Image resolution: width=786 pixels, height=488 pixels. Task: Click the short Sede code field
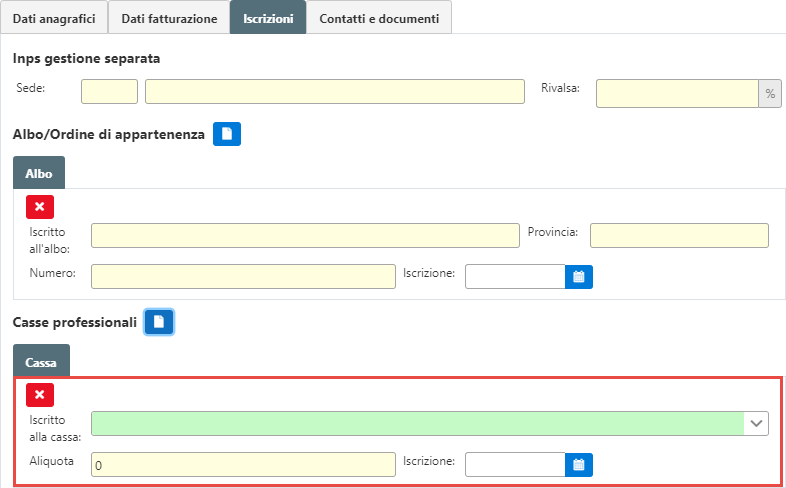109,92
